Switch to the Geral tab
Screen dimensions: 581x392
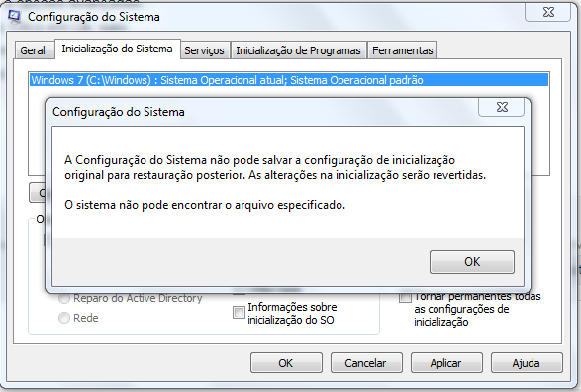[x=33, y=50]
